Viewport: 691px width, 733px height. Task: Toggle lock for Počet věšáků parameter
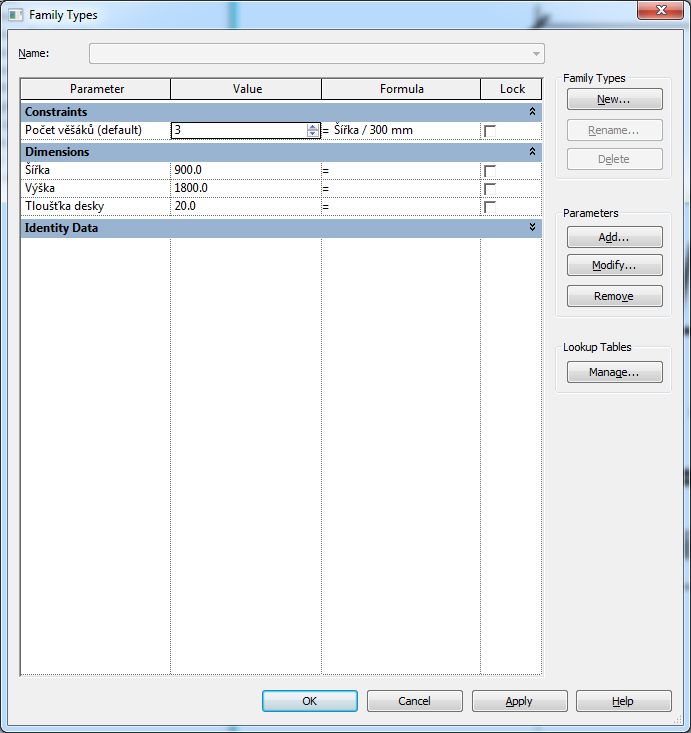click(x=490, y=131)
